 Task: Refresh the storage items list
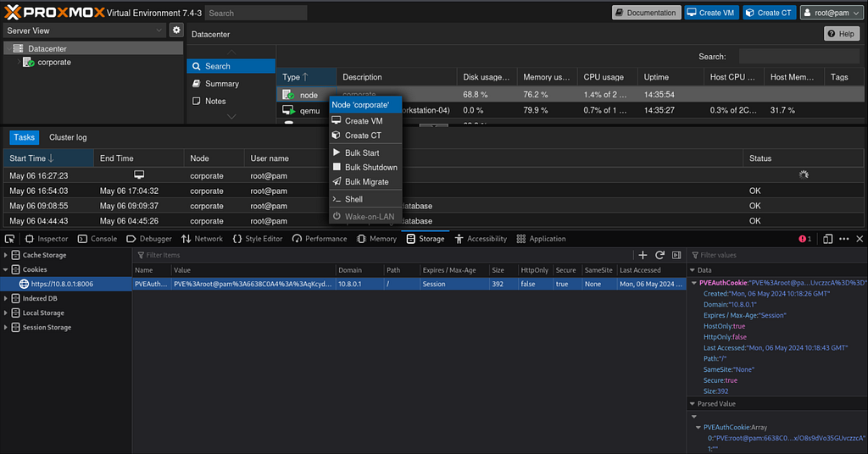point(659,255)
